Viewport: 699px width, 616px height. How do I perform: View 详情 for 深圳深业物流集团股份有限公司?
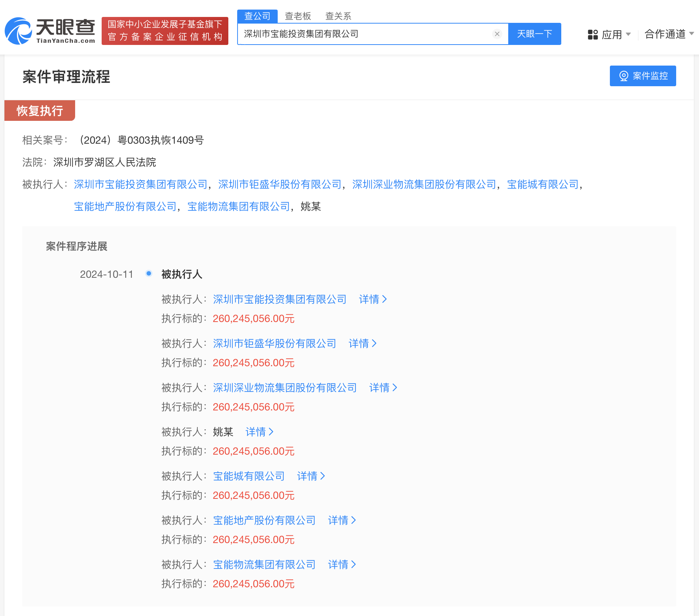point(383,388)
